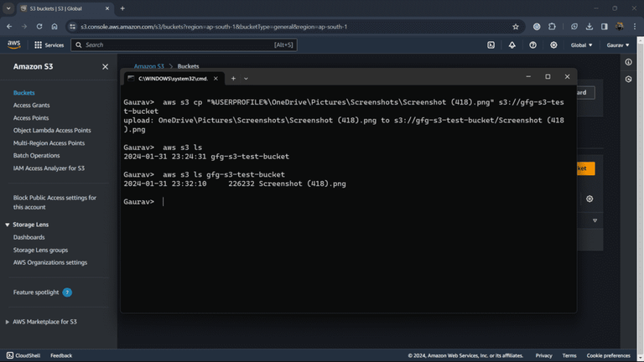Click the orange Create bucket button behind terminal
Viewport: 644px width, 362px height.
click(585, 168)
